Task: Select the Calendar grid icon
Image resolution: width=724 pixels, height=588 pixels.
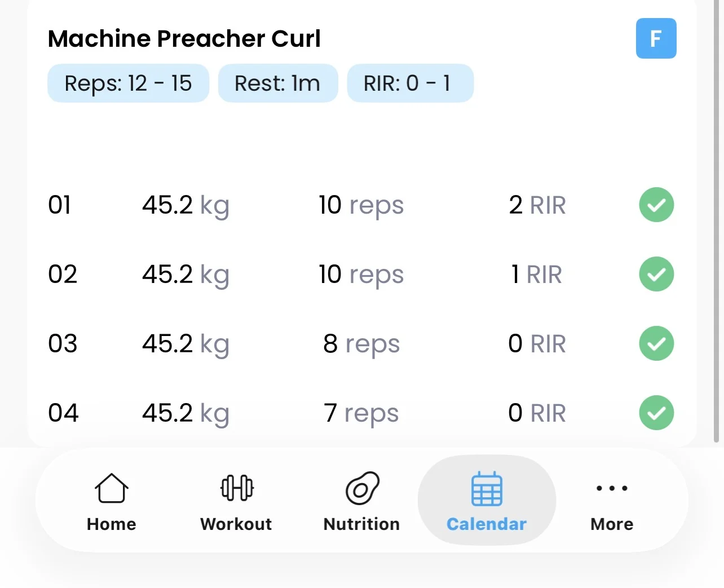Action: 487,489
